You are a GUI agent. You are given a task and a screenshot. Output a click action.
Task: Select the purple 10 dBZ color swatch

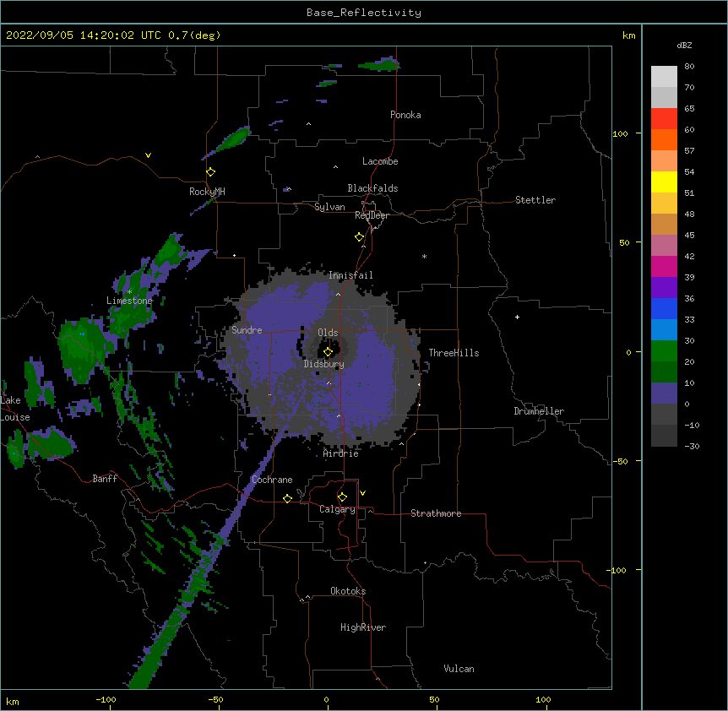coord(664,393)
